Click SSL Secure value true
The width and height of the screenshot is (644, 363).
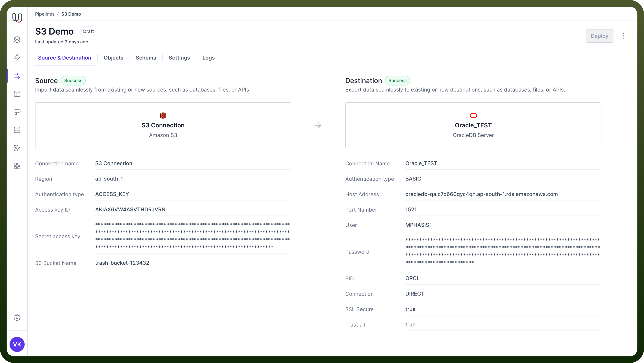(x=411, y=309)
